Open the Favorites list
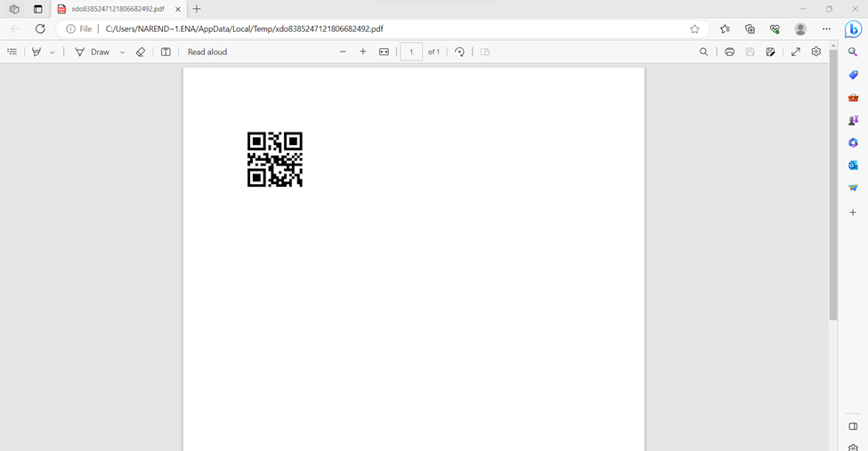 click(726, 28)
